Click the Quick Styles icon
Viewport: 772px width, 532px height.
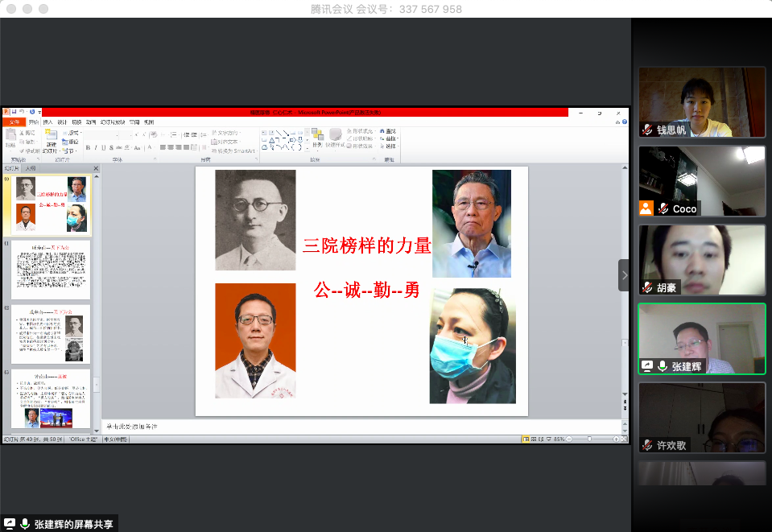335,138
